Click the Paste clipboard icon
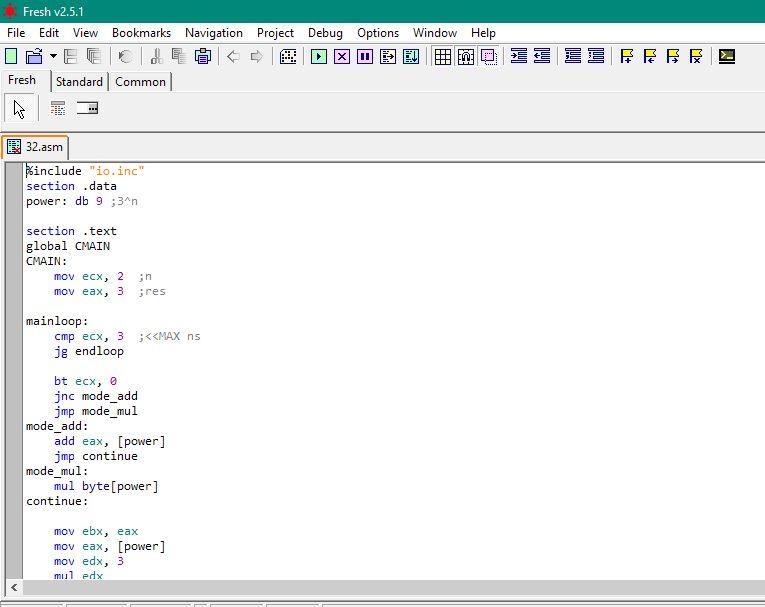This screenshot has width=765, height=607. click(x=202, y=57)
